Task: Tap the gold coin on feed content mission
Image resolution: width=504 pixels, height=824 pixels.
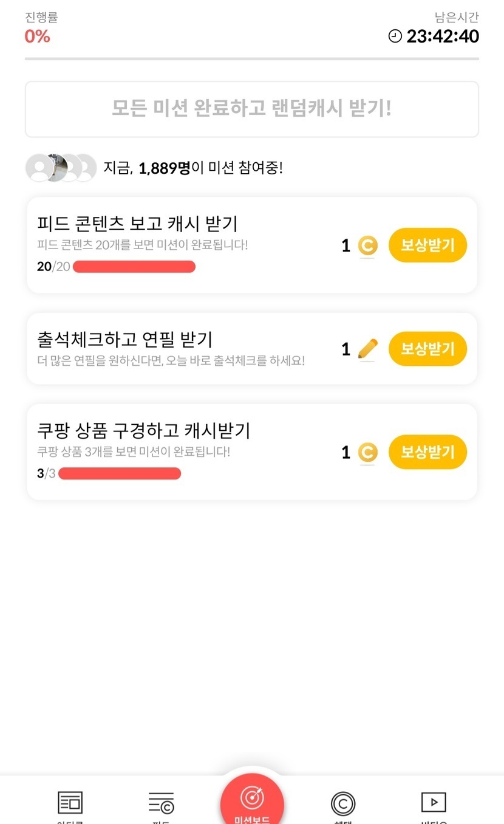Action: click(x=367, y=245)
